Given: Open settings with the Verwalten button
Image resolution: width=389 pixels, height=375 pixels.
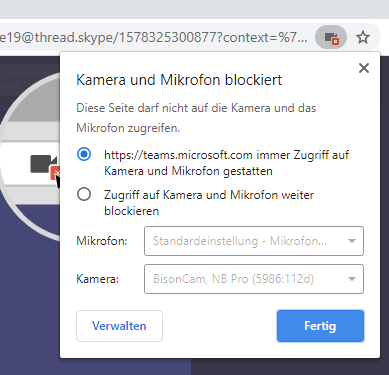Looking at the screenshot, I should (119, 326).
